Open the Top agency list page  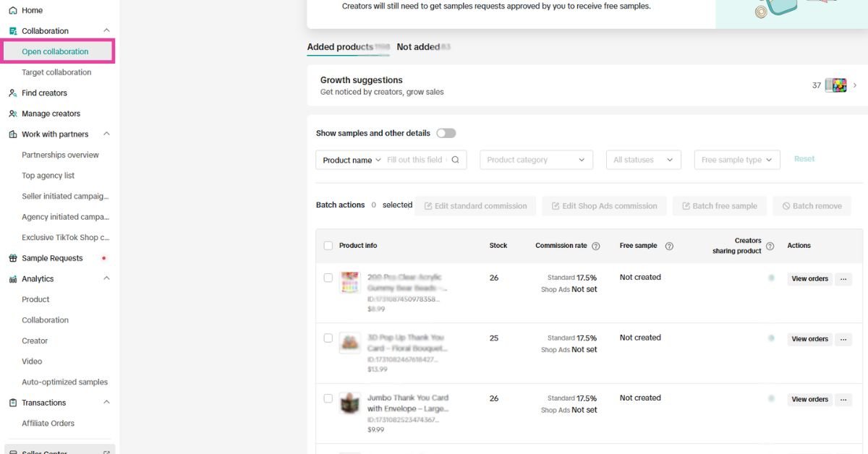point(48,176)
